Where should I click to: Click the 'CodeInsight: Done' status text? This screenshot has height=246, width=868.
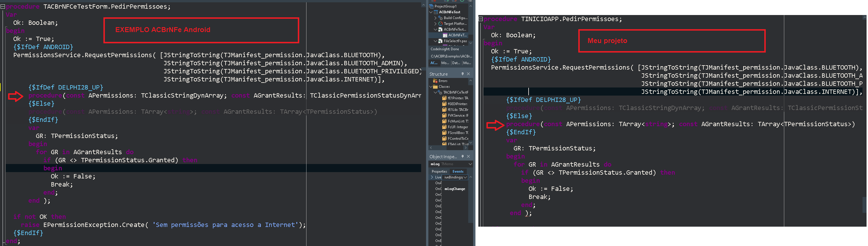(x=445, y=49)
